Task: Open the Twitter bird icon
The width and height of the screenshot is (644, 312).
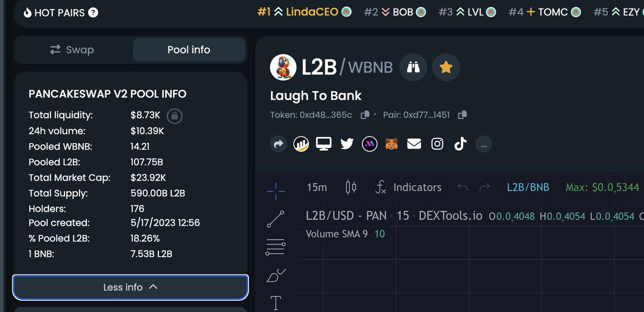Action: 347,144
